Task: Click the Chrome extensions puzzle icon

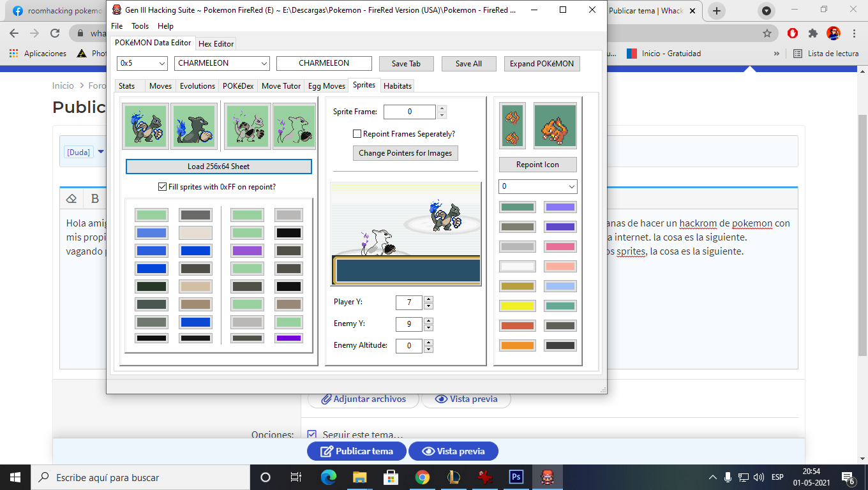Action: tap(812, 33)
